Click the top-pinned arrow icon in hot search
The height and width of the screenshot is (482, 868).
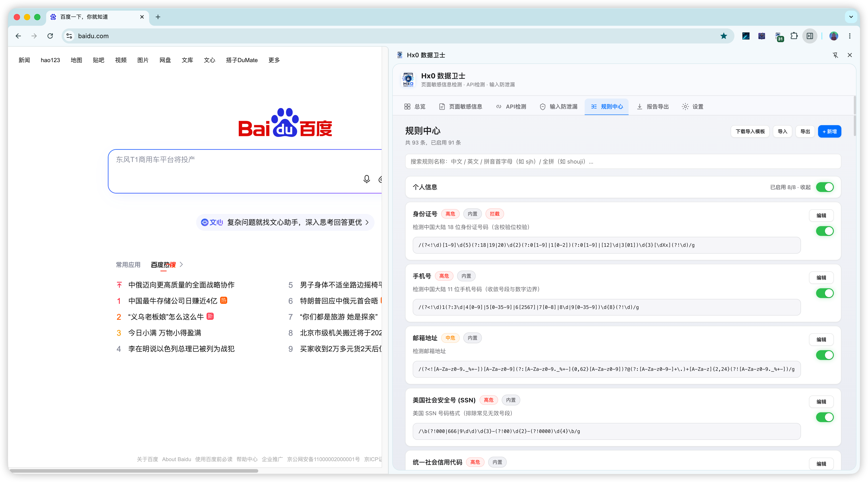tap(119, 285)
